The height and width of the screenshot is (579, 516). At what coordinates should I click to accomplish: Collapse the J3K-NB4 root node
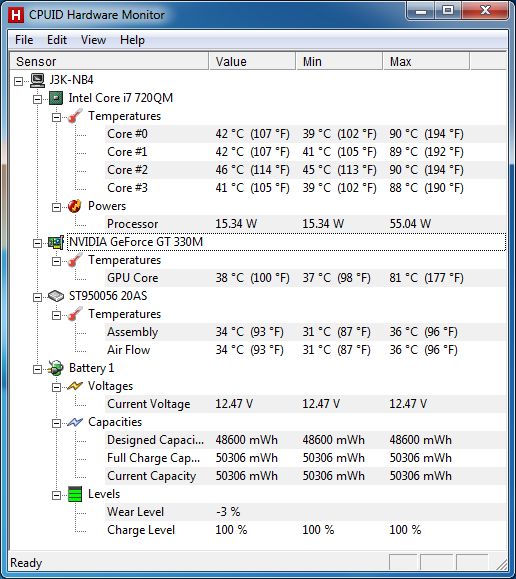(18, 81)
